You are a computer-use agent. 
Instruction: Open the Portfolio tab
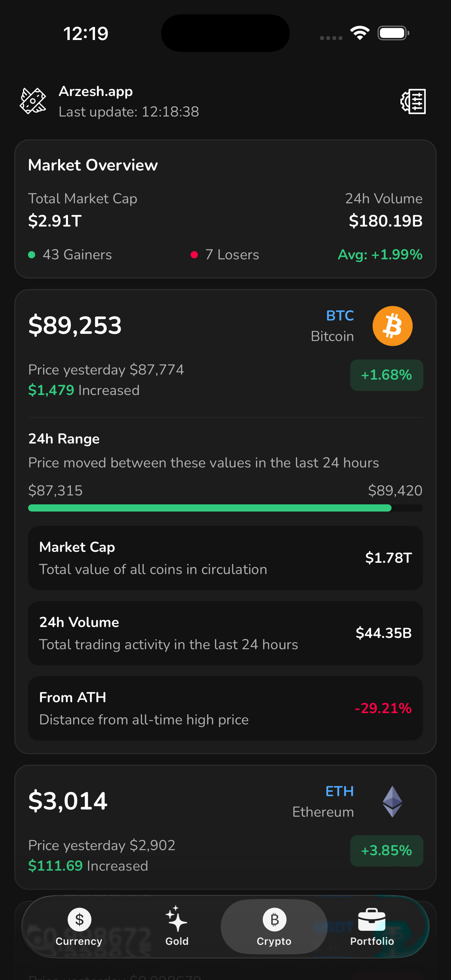coord(372,927)
